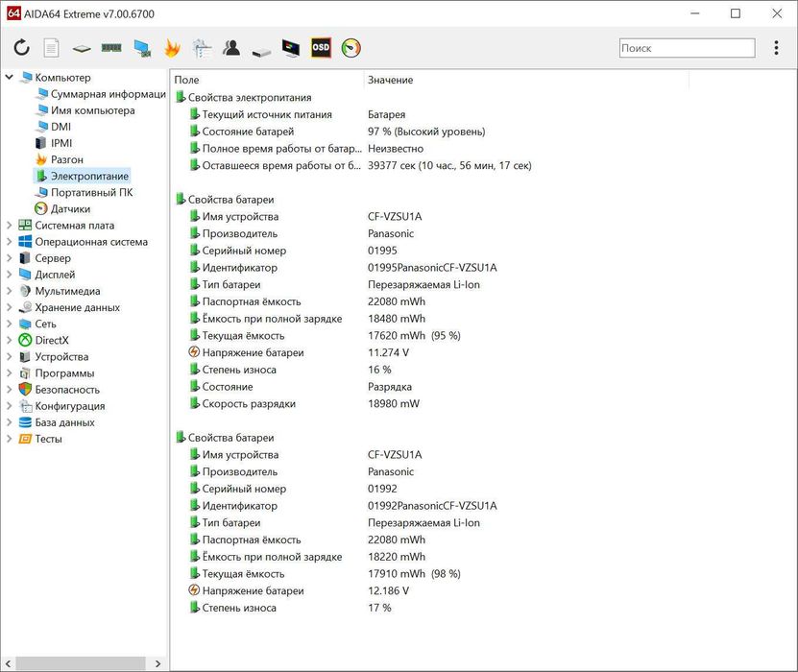
Task: Click the Датчики gauge icon in tree
Action: 40,208
